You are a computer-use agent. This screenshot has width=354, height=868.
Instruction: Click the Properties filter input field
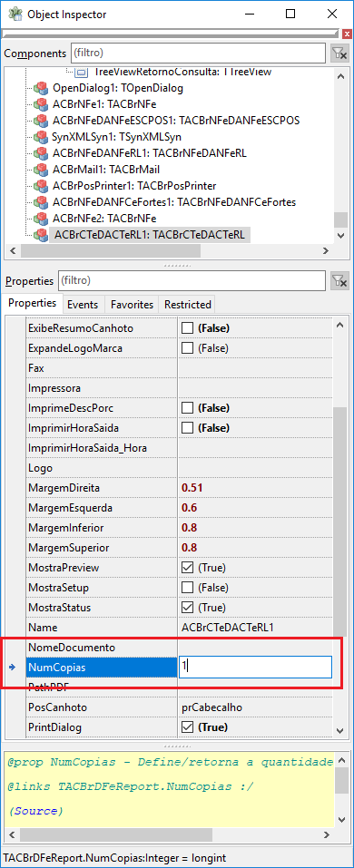click(x=192, y=280)
